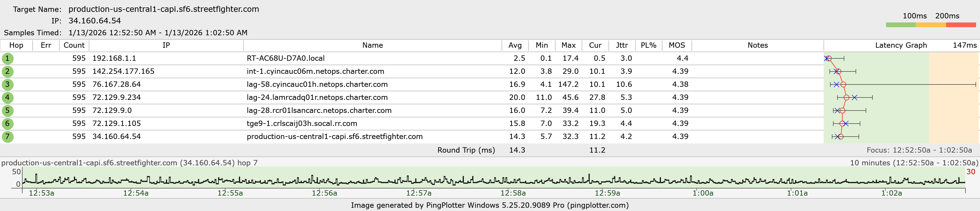Select the lag-58.cyincauc01h.netops.charter.com row name
Screen dimensions: 980x211
(x=317, y=84)
